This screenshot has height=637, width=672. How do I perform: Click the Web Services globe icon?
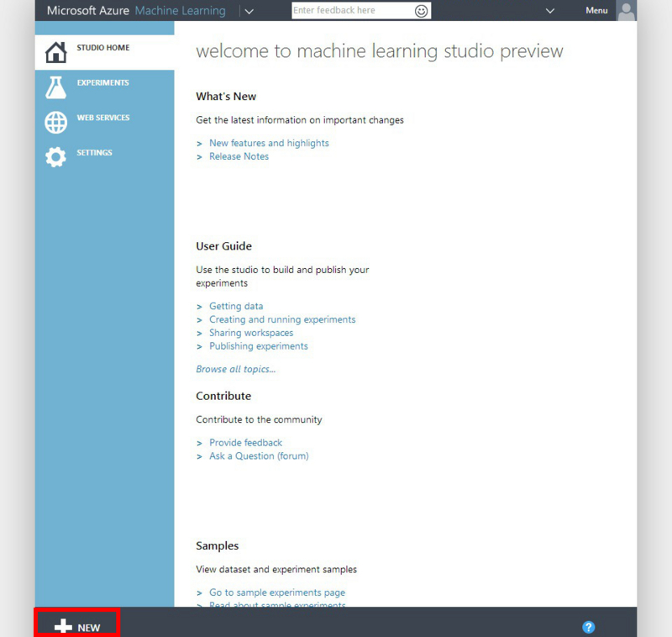coord(56,123)
